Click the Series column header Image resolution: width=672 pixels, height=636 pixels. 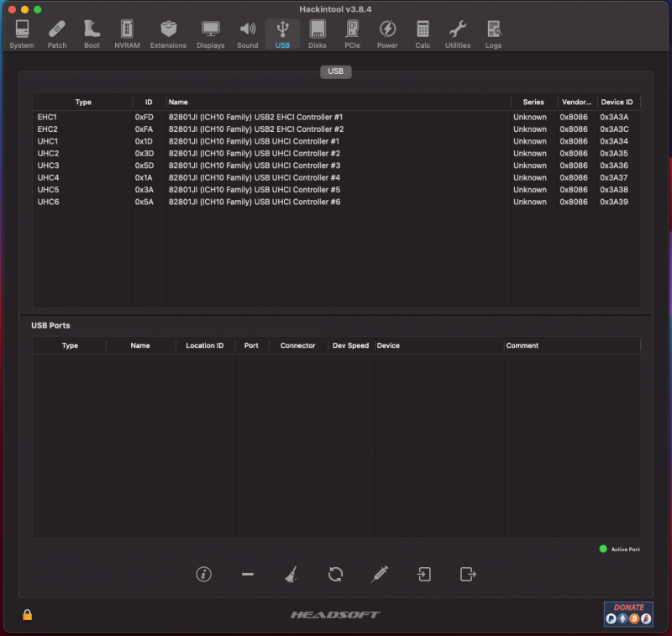tap(533, 102)
